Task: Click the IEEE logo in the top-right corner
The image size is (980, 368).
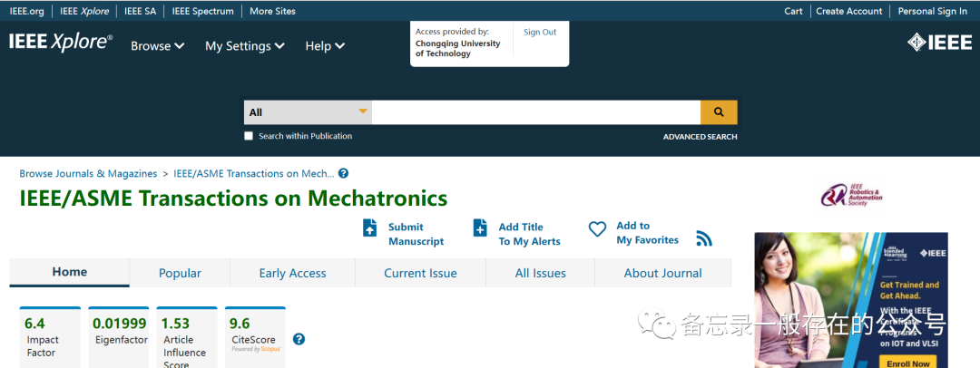Action: (x=939, y=43)
